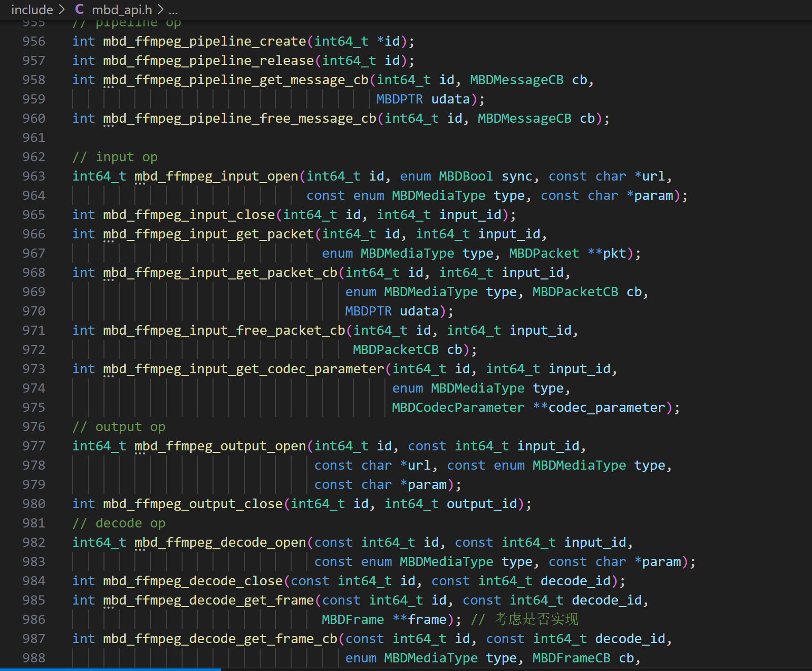812x671 pixels.
Task: Click 'MBDMediaType' on line 983
Action: tap(446, 561)
